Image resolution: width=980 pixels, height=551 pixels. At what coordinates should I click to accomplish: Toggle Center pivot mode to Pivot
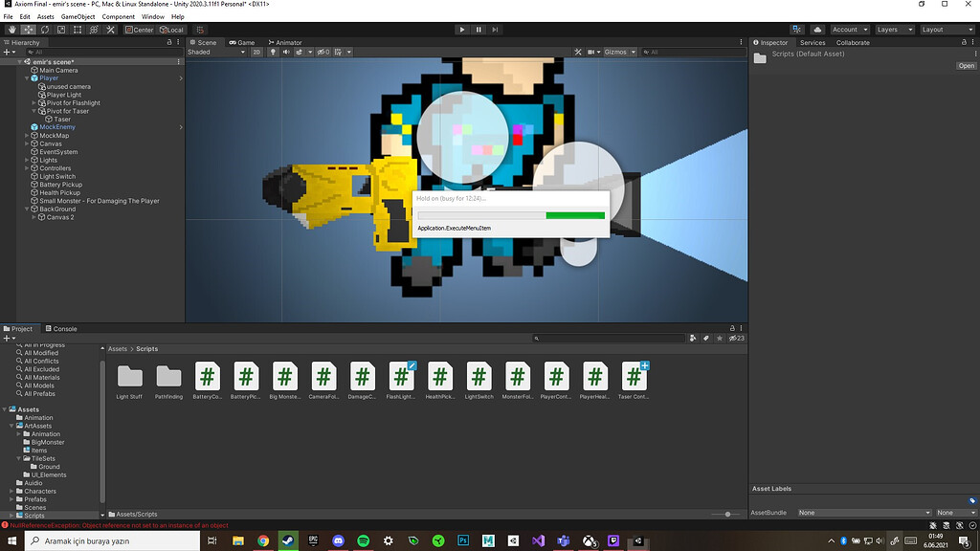click(140, 30)
